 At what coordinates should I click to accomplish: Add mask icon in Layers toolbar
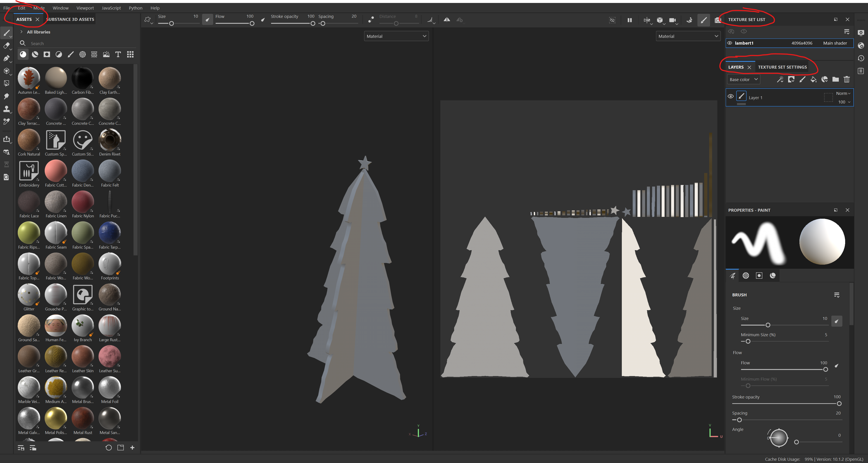[x=791, y=80]
